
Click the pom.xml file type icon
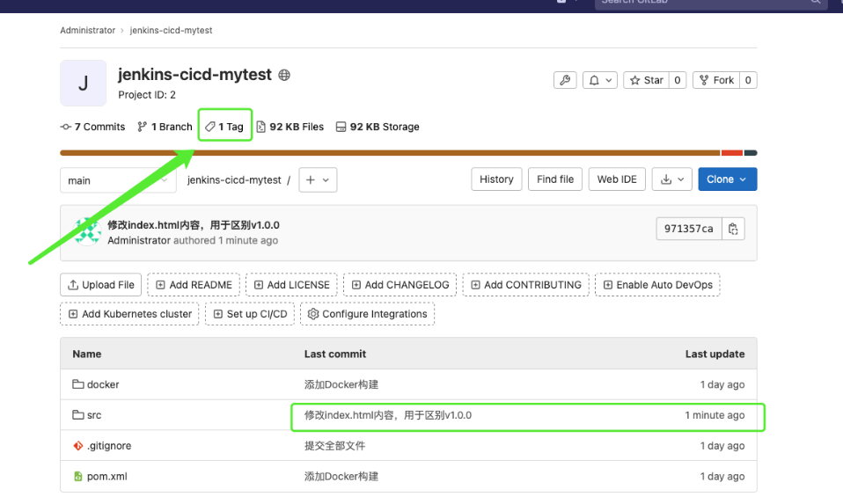(78, 476)
